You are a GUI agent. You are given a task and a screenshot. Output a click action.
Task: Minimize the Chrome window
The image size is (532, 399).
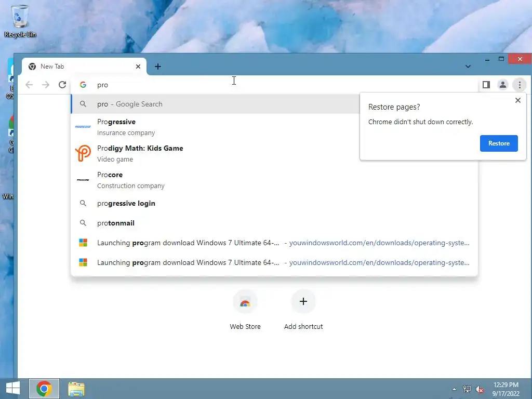[487, 59]
